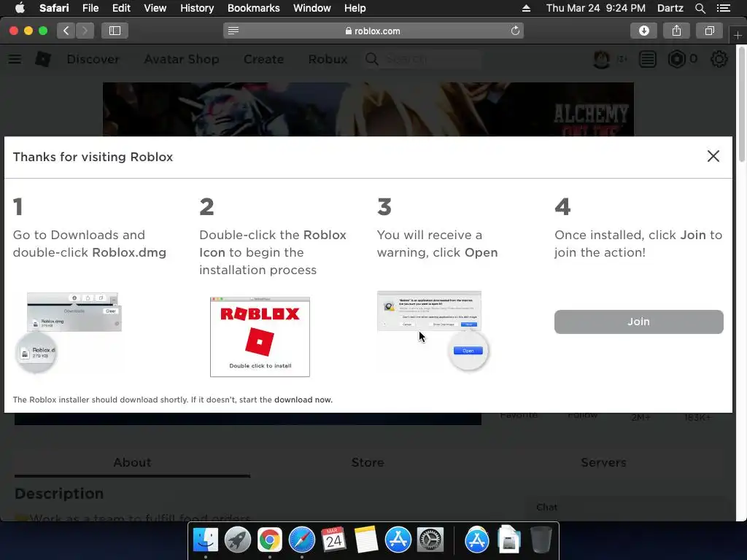Click the warning dialog Open illustration
Viewport: 747px width, 560px height.
[x=433, y=330]
